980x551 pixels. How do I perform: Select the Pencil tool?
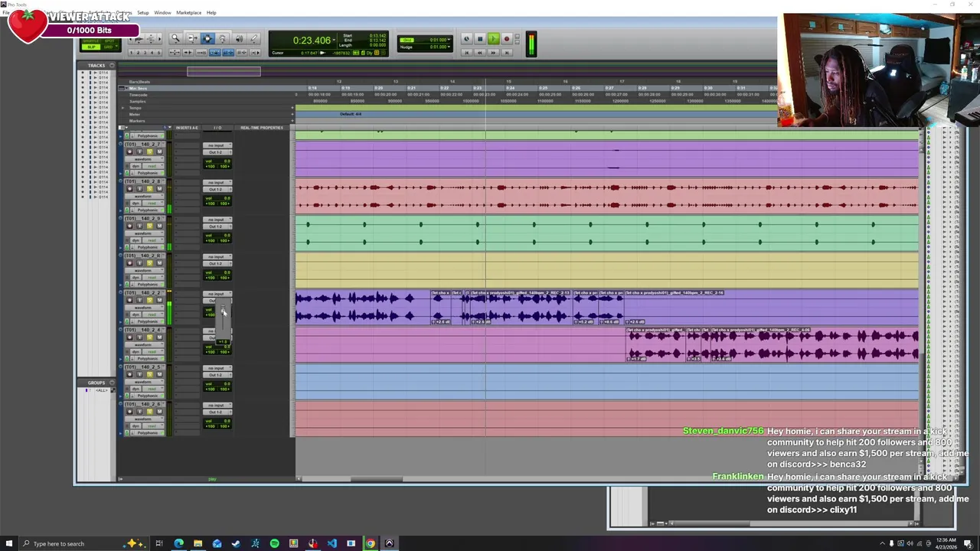click(x=253, y=38)
